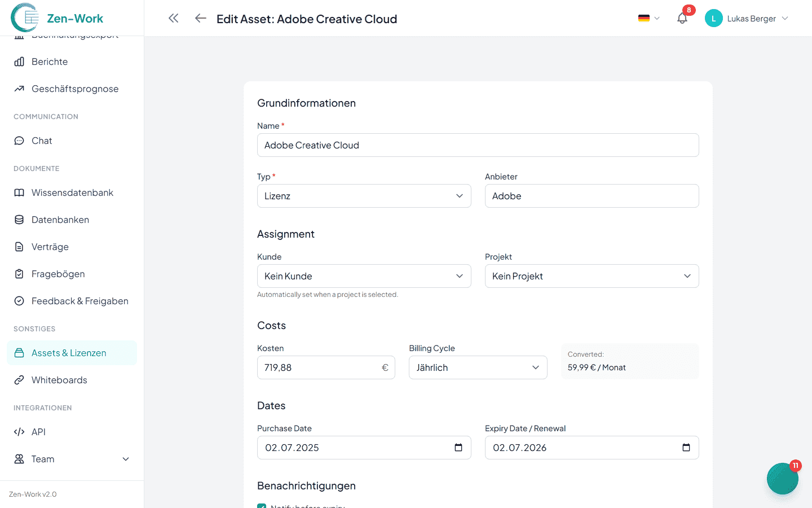This screenshot has height=508, width=812.
Task: Click the Expiry Date / Renewal field
Action: (x=592, y=448)
